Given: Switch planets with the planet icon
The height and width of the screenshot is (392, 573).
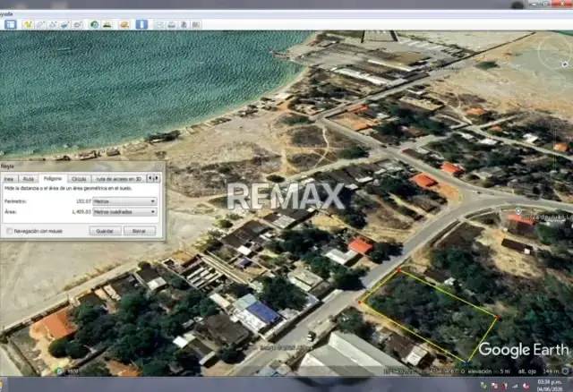Looking at the screenshot, I should click(124, 24).
